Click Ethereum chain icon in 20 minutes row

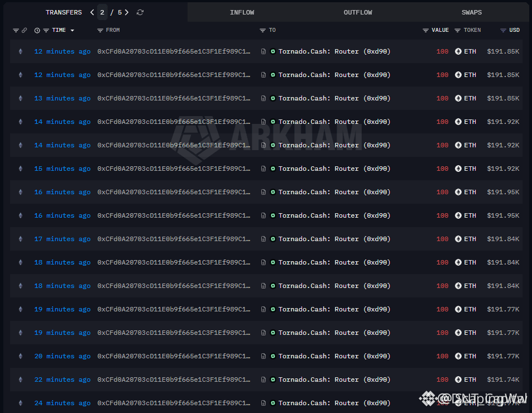[21, 356]
